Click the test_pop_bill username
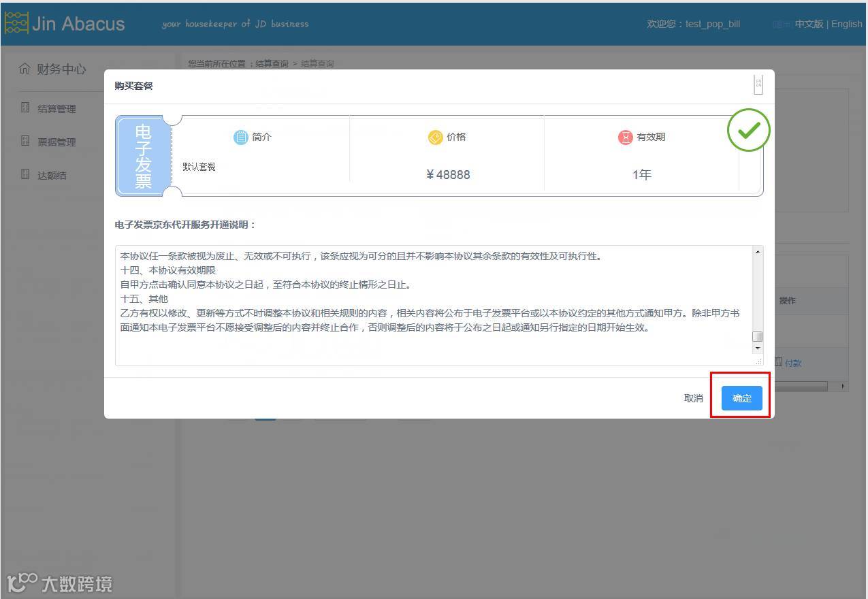868x599 pixels. [713, 24]
